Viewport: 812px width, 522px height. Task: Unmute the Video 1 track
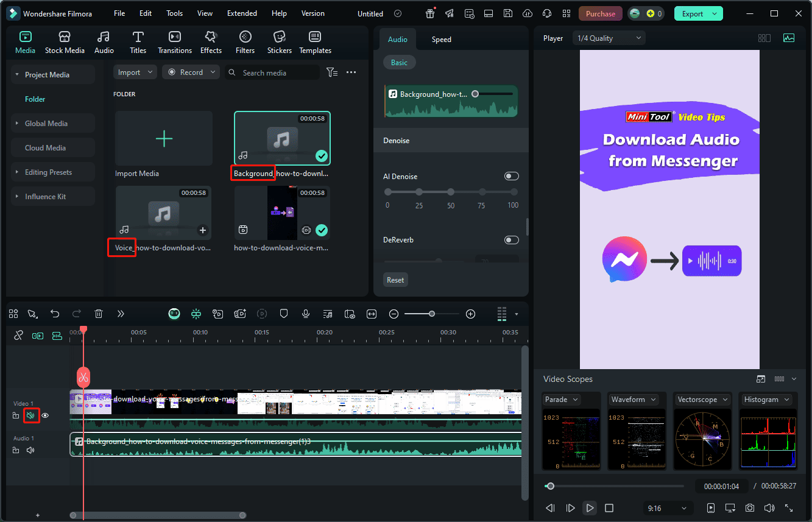[x=30, y=415]
